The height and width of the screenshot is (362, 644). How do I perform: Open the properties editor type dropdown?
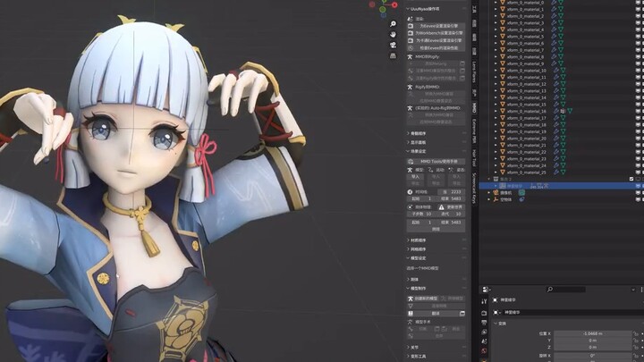tap(487, 290)
